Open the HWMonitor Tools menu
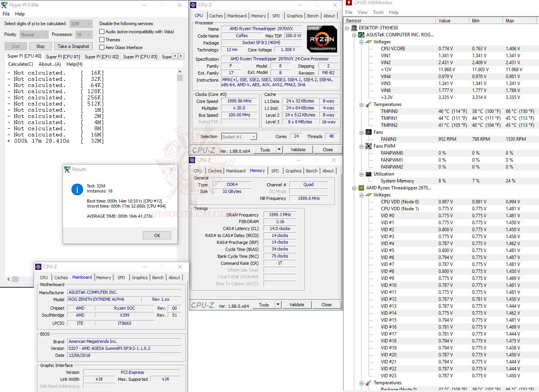 pos(378,12)
